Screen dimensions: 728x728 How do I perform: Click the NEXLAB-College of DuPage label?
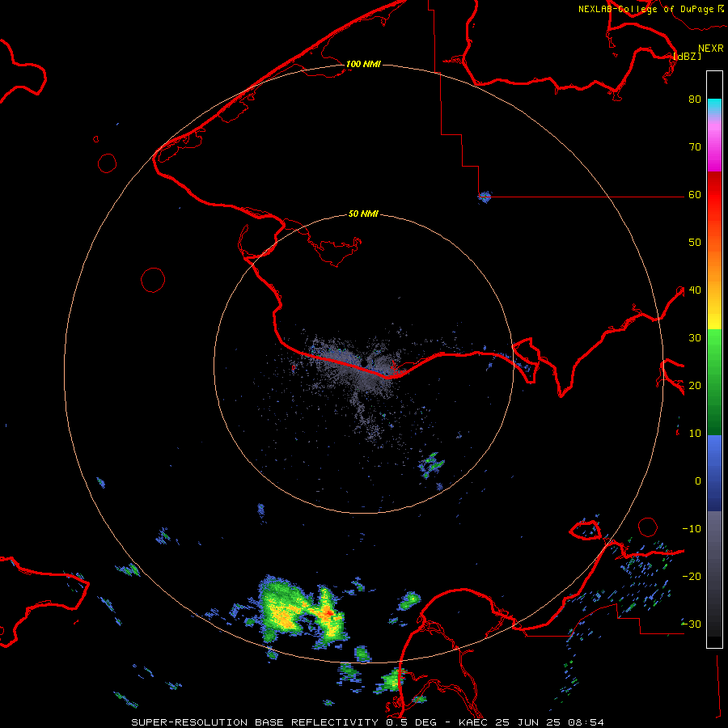click(645, 9)
